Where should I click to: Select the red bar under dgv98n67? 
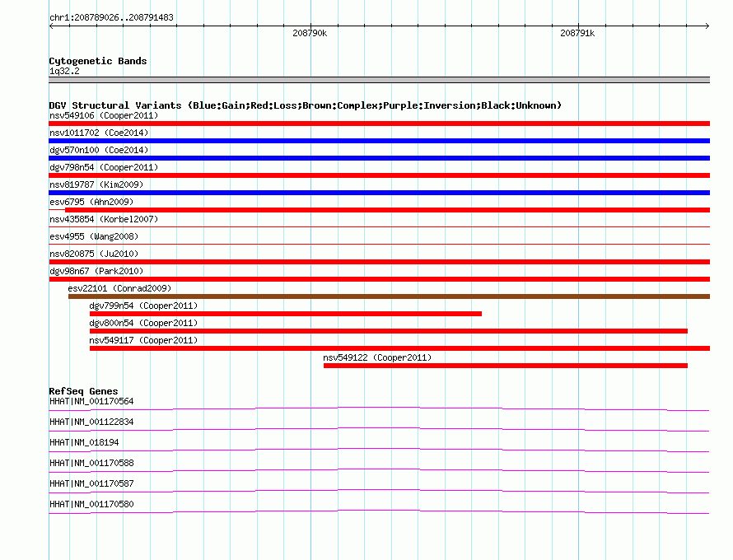pos(379,279)
